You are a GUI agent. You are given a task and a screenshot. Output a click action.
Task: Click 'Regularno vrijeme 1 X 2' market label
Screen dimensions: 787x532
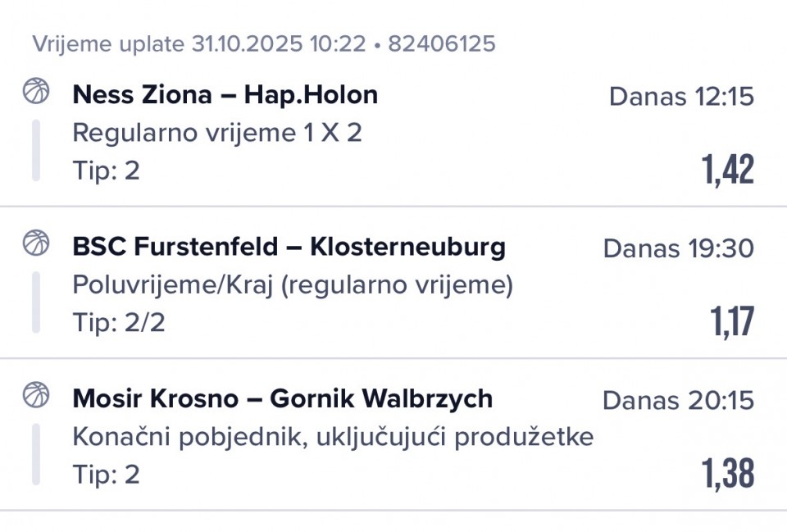(x=216, y=133)
